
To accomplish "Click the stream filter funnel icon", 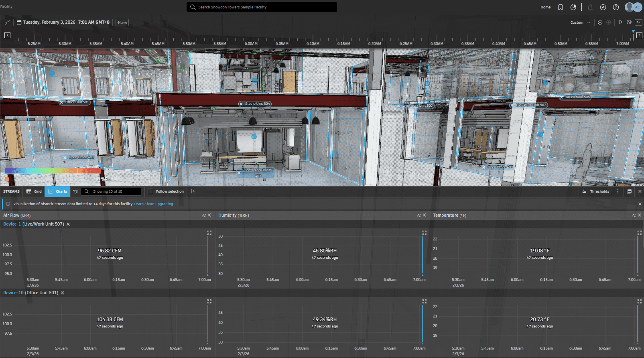I will [75, 192].
